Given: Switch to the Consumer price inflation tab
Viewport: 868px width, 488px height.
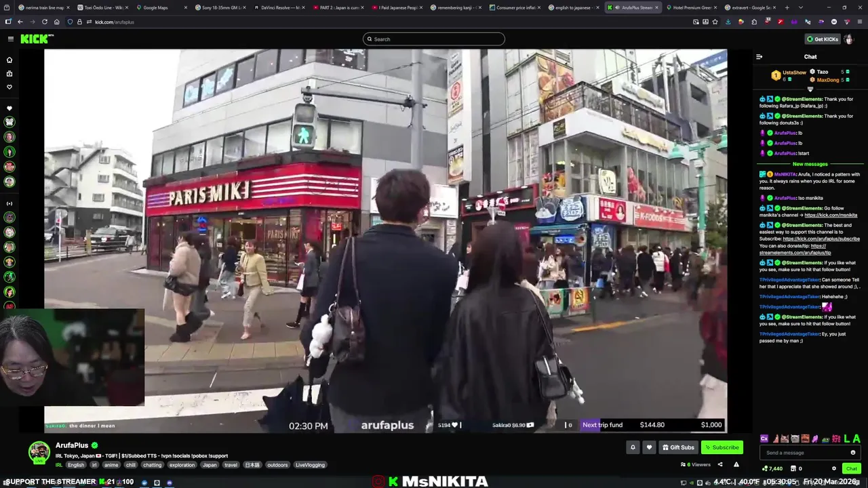Looking at the screenshot, I should [x=515, y=7].
